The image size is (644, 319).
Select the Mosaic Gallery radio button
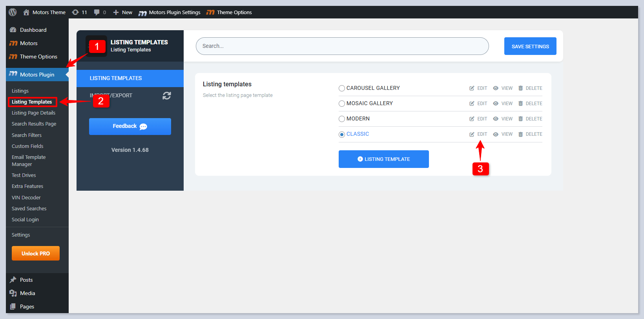point(342,104)
